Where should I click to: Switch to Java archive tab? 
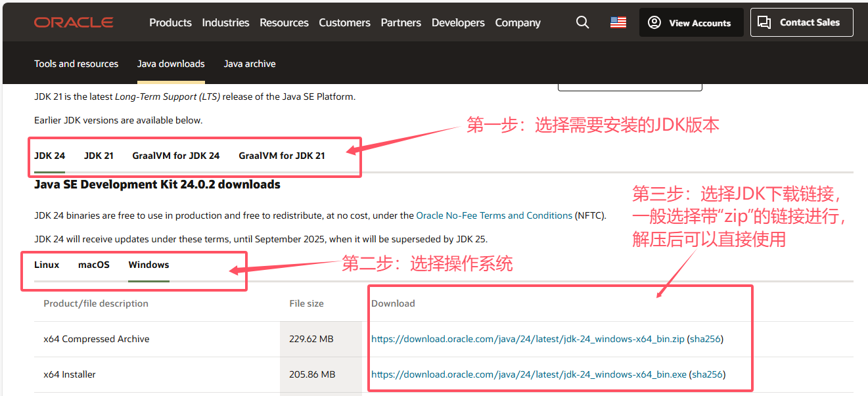click(250, 64)
